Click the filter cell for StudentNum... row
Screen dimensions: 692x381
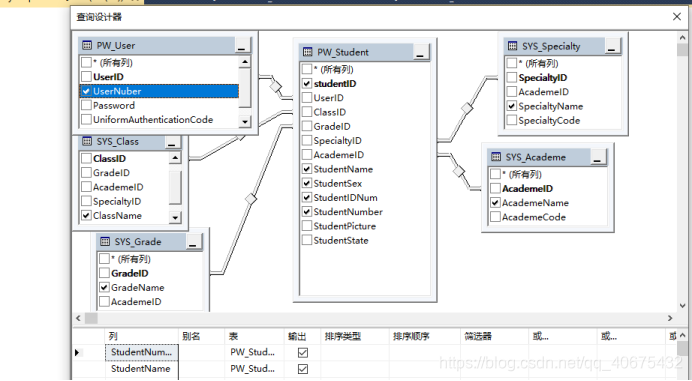point(495,352)
